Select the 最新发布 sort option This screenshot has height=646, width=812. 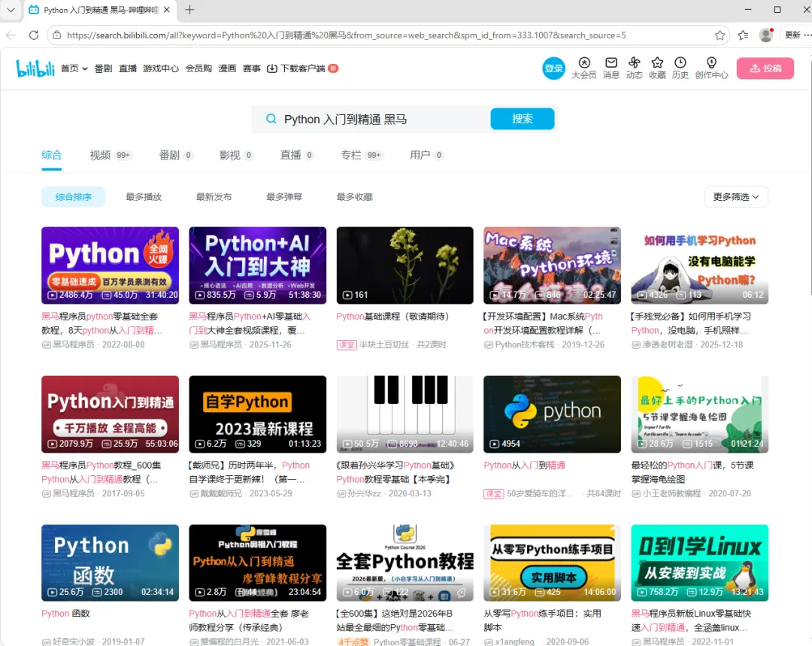[x=214, y=197]
